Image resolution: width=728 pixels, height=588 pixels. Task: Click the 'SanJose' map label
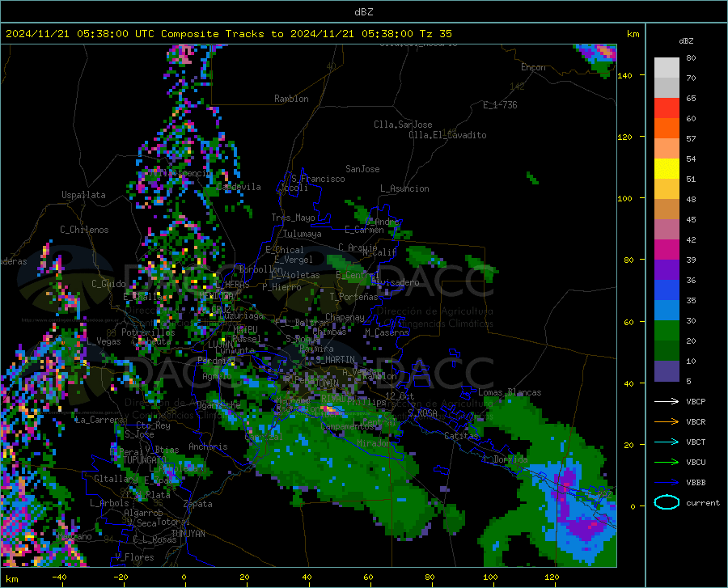coord(362,169)
